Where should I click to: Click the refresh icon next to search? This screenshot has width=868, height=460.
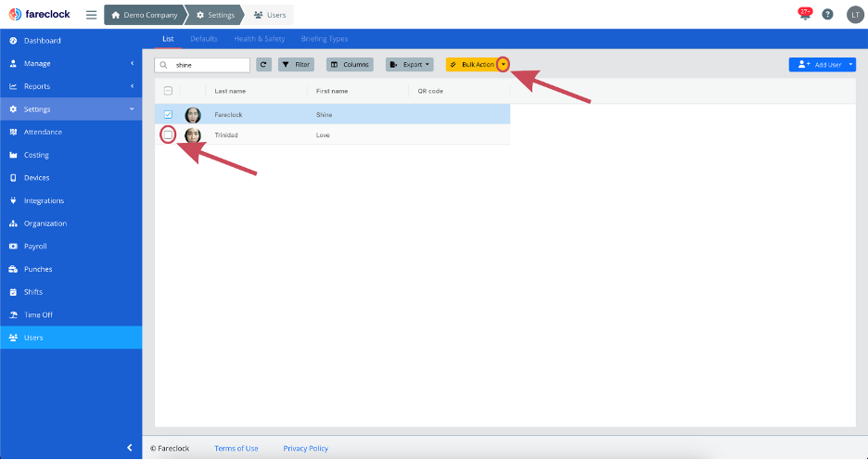click(263, 65)
